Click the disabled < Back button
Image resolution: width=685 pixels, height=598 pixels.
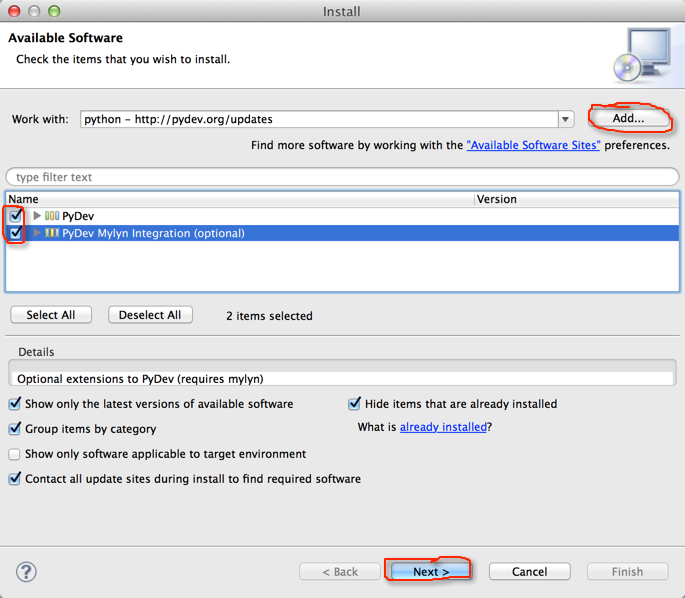pyautogui.click(x=340, y=571)
